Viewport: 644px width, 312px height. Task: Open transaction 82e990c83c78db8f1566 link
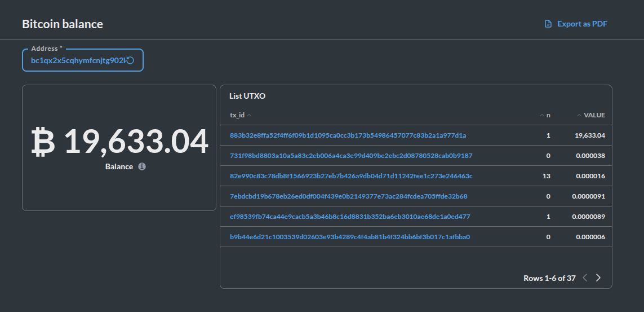[x=351, y=176]
